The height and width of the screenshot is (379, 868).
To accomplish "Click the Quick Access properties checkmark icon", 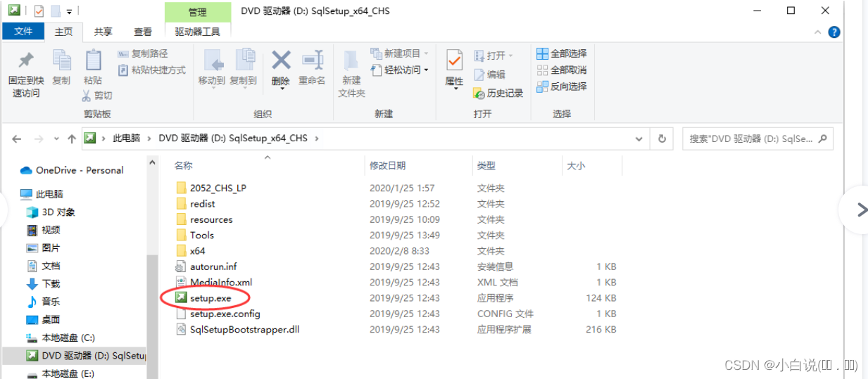I will (x=38, y=11).
